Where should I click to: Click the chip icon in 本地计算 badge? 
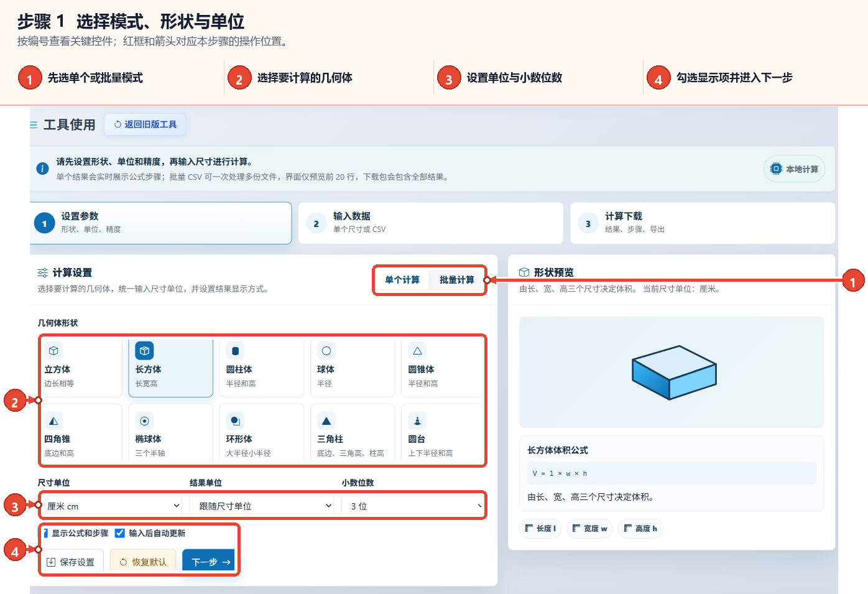[776, 169]
